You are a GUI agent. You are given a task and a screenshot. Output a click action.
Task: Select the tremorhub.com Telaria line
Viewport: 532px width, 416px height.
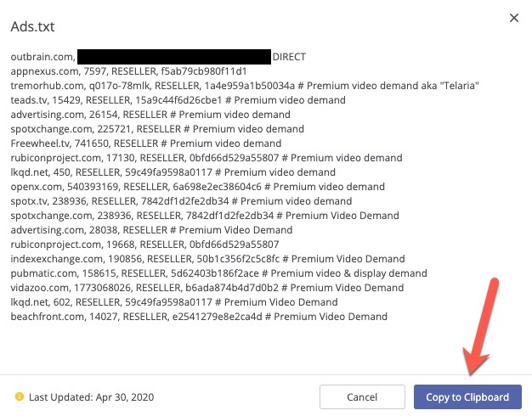[246, 86]
